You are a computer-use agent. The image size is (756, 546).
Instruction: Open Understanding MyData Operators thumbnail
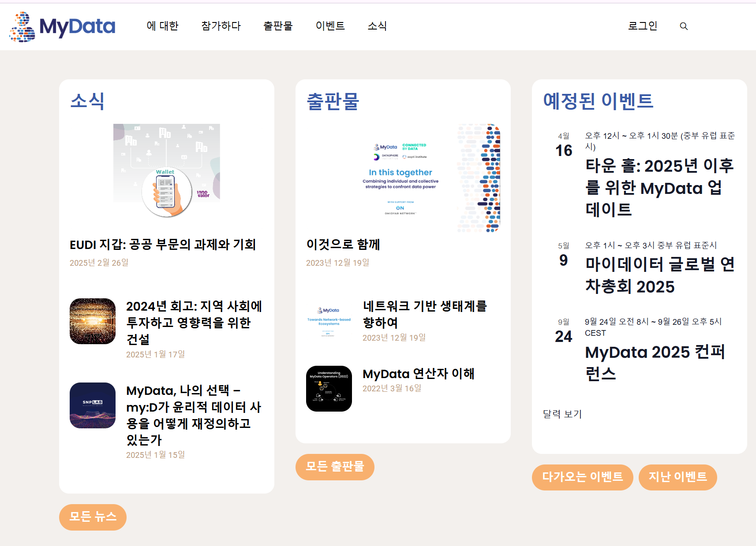[329, 389]
